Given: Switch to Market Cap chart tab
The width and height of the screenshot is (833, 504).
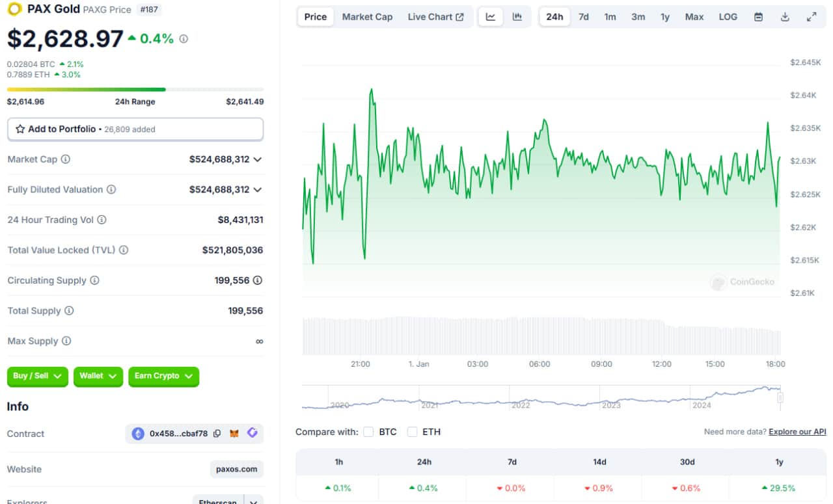Looking at the screenshot, I should pos(367,17).
